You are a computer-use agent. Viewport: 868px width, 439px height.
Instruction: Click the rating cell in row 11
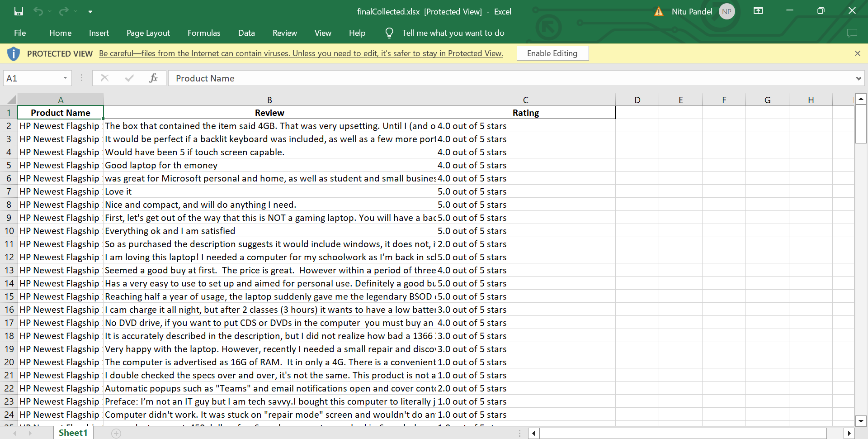pos(525,244)
